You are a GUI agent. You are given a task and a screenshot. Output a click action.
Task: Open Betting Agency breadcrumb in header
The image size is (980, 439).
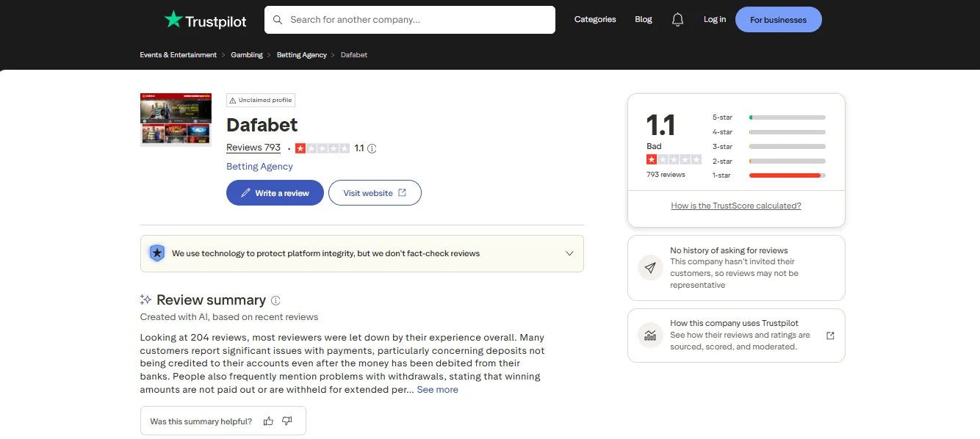coord(302,55)
